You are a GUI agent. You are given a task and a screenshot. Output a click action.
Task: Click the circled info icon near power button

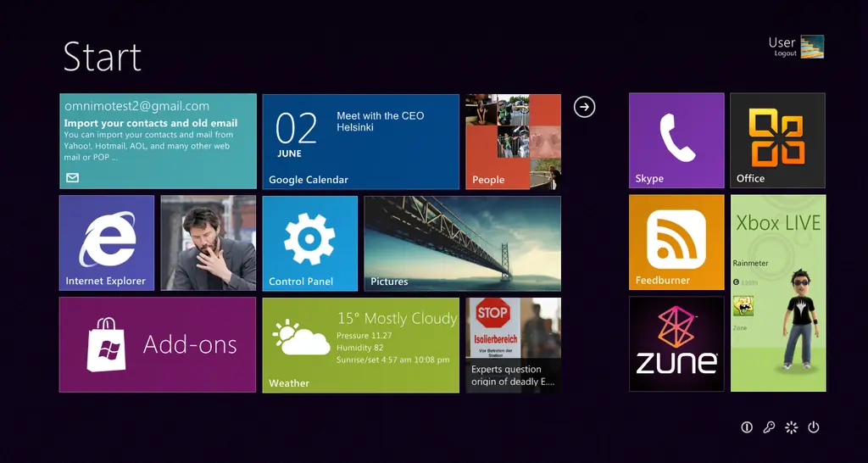(x=747, y=427)
